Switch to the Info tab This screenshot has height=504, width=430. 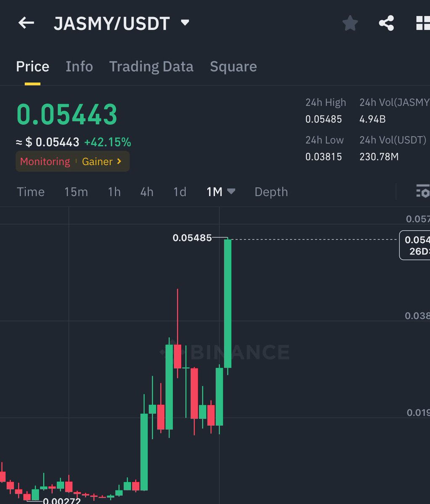79,66
